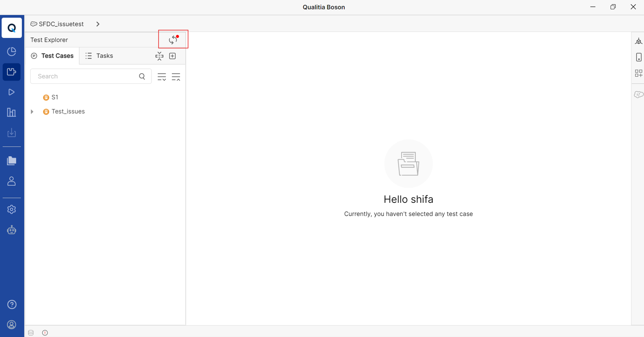Open the Execution play icon in sidebar
The image size is (644, 337).
click(12, 92)
